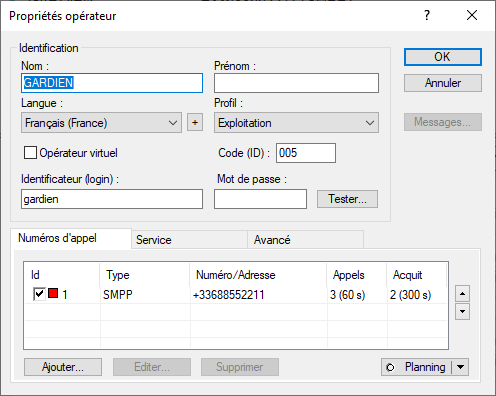Screen dimensions: 496x396
Task: Click the red status square in row 1
Action: [53, 293]
